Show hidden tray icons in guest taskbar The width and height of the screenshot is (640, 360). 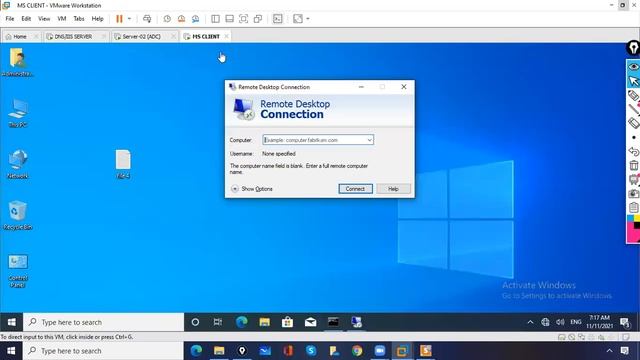click(x=530, y=322)
